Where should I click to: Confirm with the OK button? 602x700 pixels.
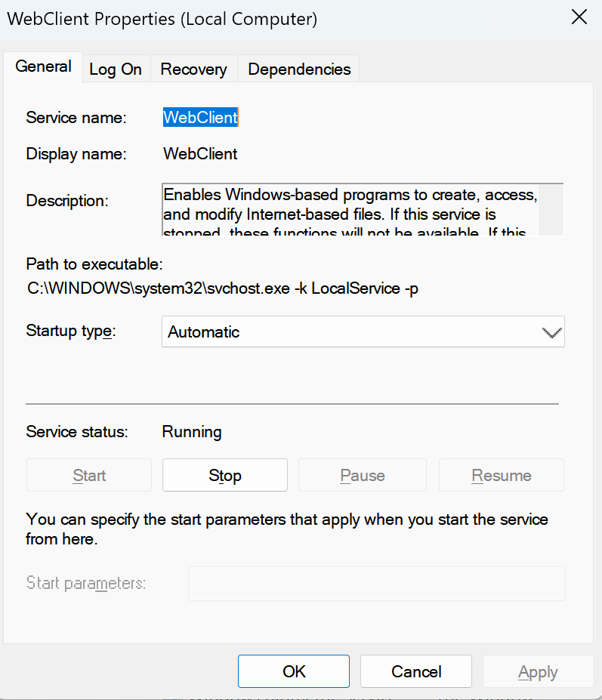pyautogui.click(x=294, y=671)
